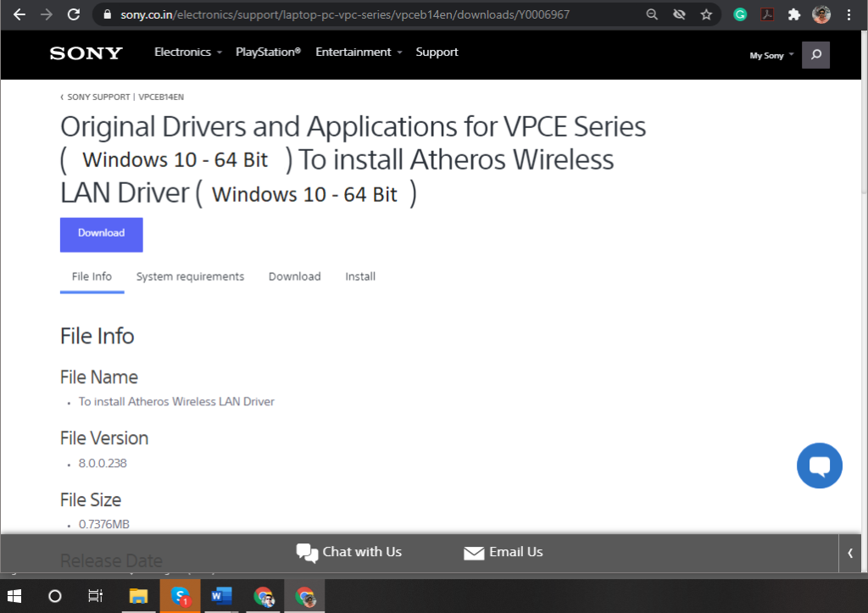868x613 pixels.
Task: Open Skype from the taskbar notification badge
Action: pyautogui.click(x=180, y=595)
